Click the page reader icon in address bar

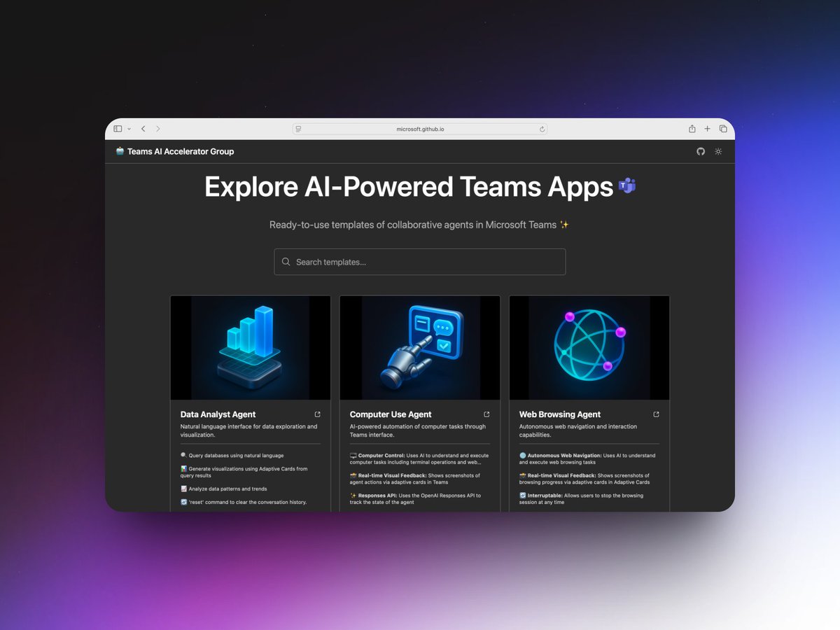[x=298, y=129]
